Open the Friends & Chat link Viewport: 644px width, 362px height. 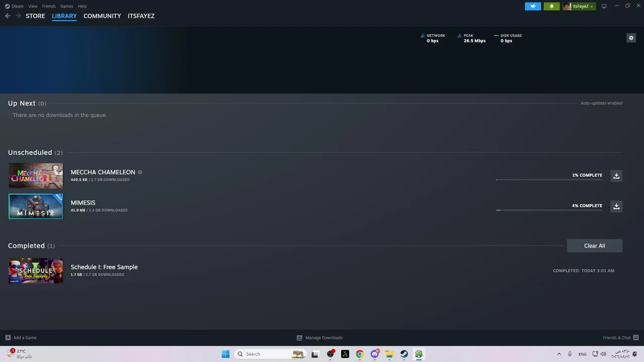pos(616,338)
